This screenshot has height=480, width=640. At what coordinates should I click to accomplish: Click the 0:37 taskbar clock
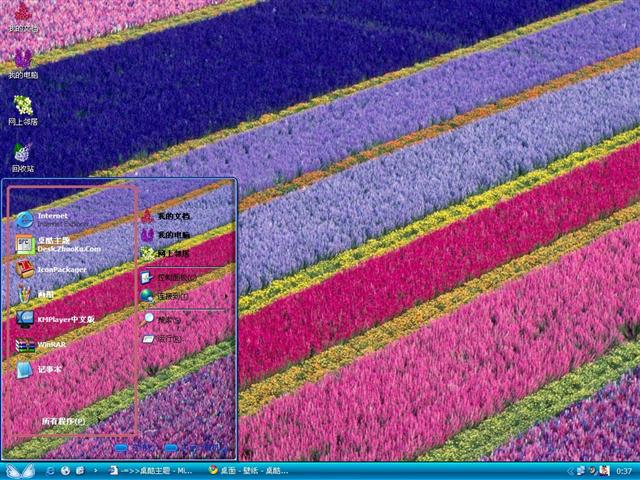click(x=624, y=471)
